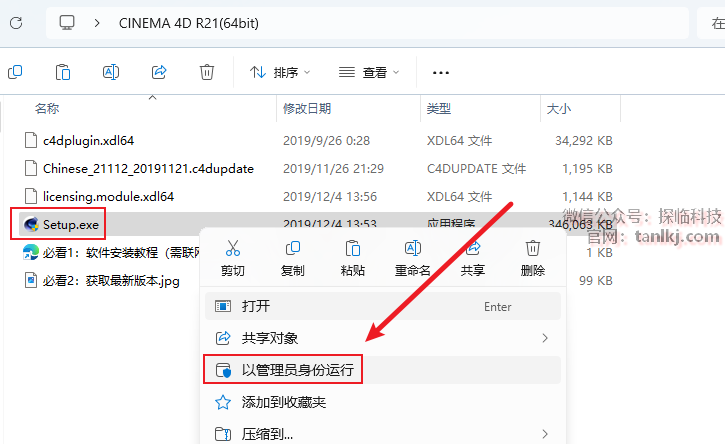This screenshot has width=725, height=444.
Task: Expand the 共享对象 submenu arrow
Action: click(x=545, y=338)
